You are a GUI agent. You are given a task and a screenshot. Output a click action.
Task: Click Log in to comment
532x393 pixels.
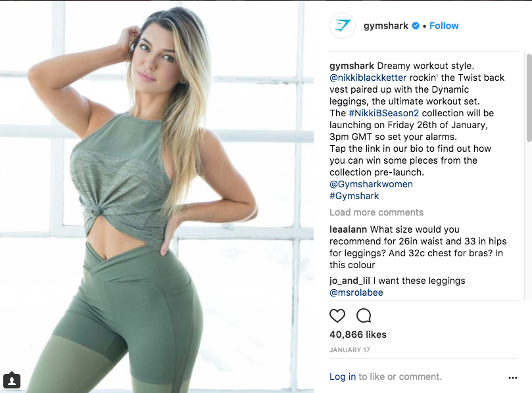[343, 377]
